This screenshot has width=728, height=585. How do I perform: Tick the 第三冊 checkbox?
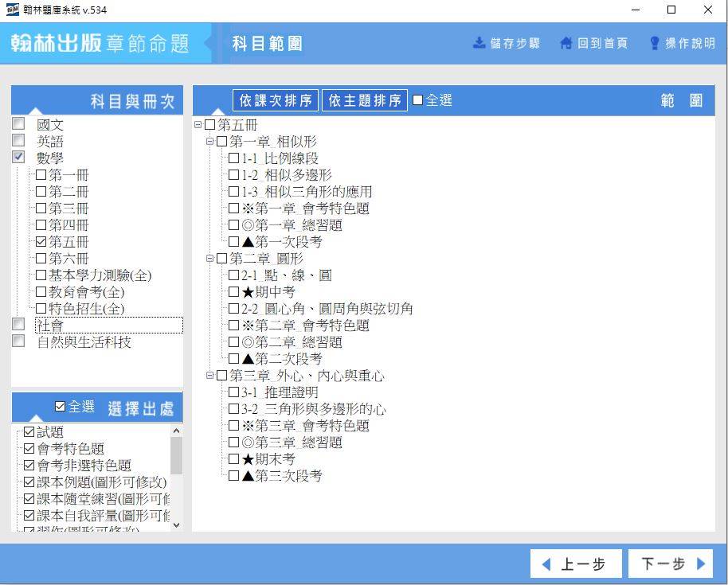point(41,209)
